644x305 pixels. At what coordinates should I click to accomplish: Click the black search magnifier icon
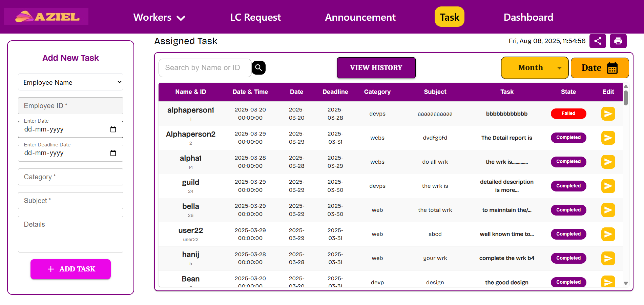click(258, 67)
